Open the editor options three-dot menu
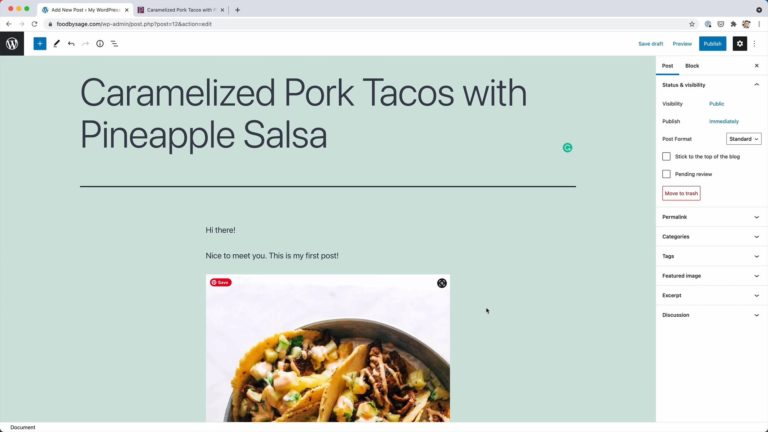The image size is (768, 432). coord(754,44)
